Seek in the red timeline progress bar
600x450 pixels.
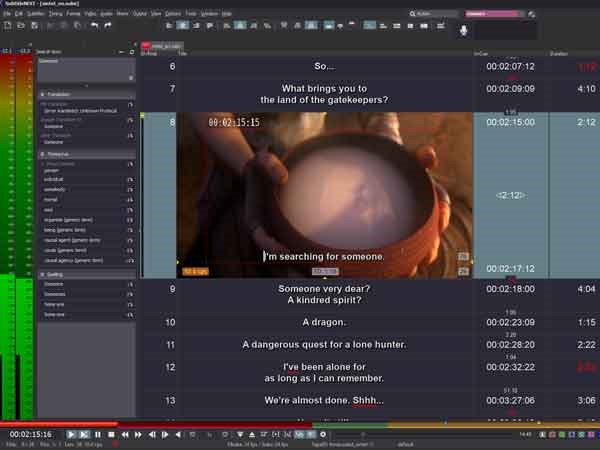(x=156, y=424)
